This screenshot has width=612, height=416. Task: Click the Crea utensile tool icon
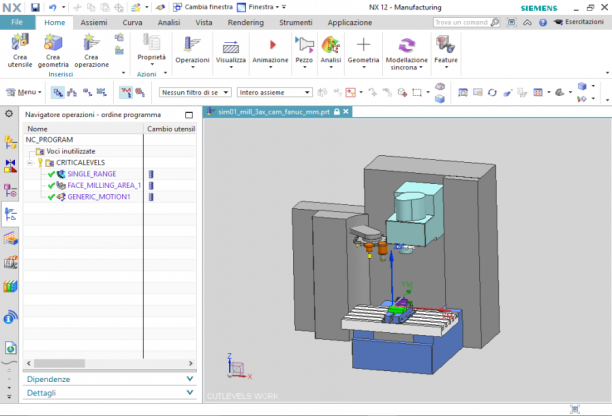pyautogui.click(x=20, y=42)
